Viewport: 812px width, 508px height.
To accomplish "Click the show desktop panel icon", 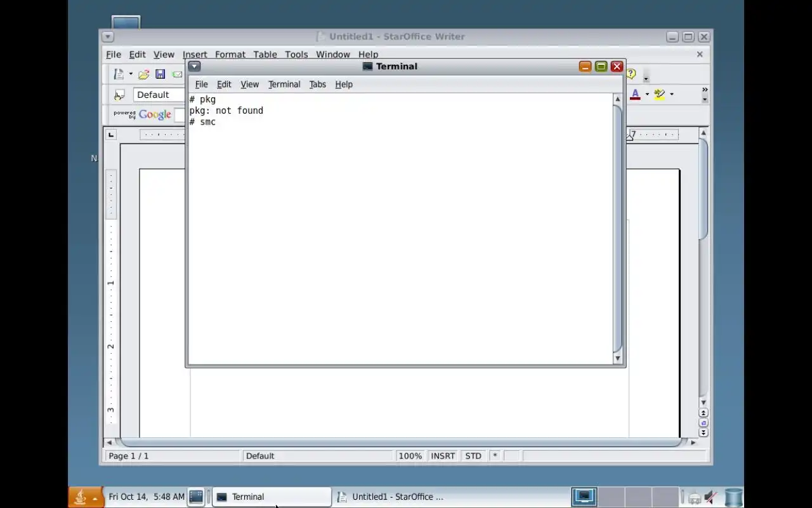I will [196, 497].
